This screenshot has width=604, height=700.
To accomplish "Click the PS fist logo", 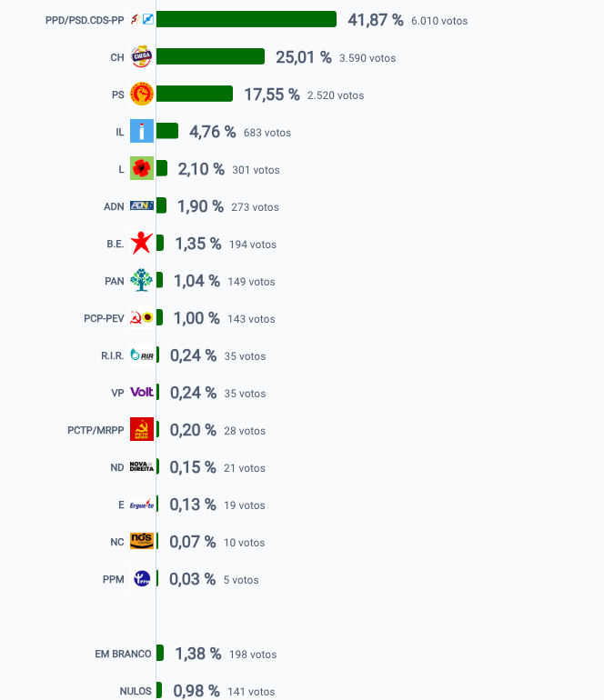I will [142, 95].
